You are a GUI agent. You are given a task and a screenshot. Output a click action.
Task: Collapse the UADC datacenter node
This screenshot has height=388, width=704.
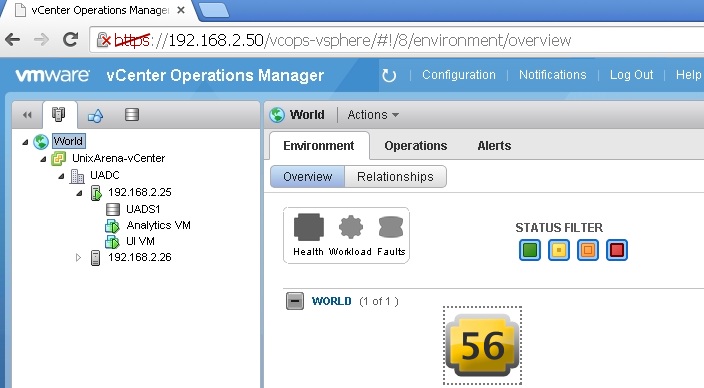pyautogui.click(x=61, y=176)
